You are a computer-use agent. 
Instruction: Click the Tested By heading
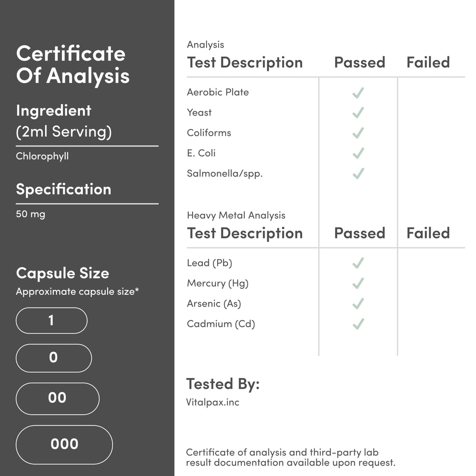tap(223, 384)
